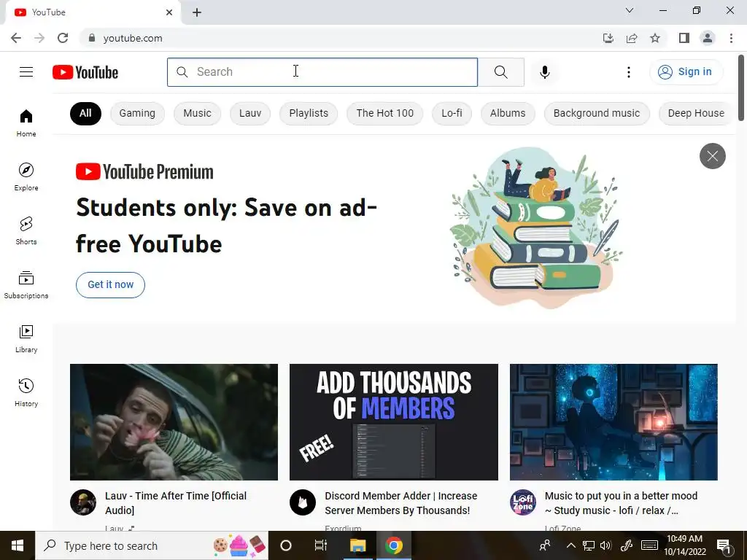Select the All filter chip
747x560 pixels.
[x=85, y=113]
